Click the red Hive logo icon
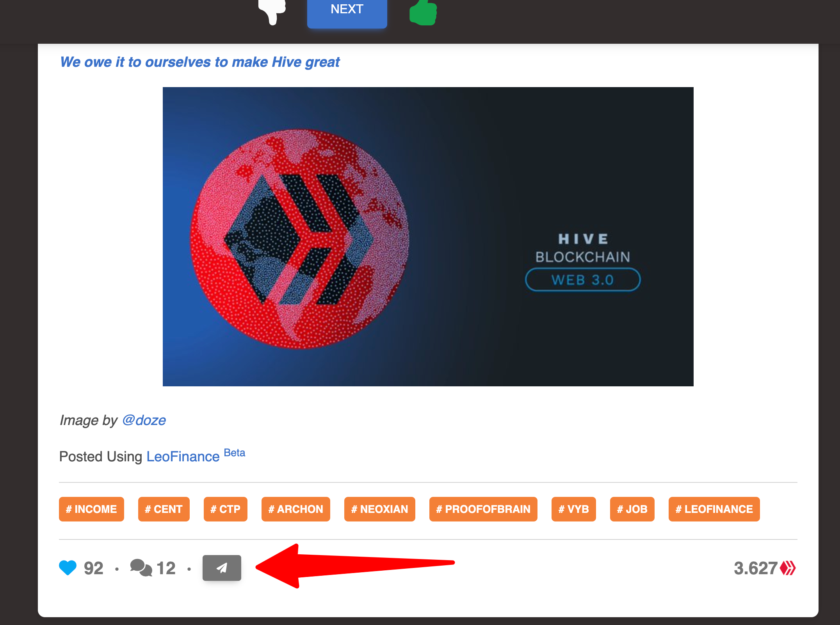Viewport: 840px width, 625px height. [x=788, y=568]
